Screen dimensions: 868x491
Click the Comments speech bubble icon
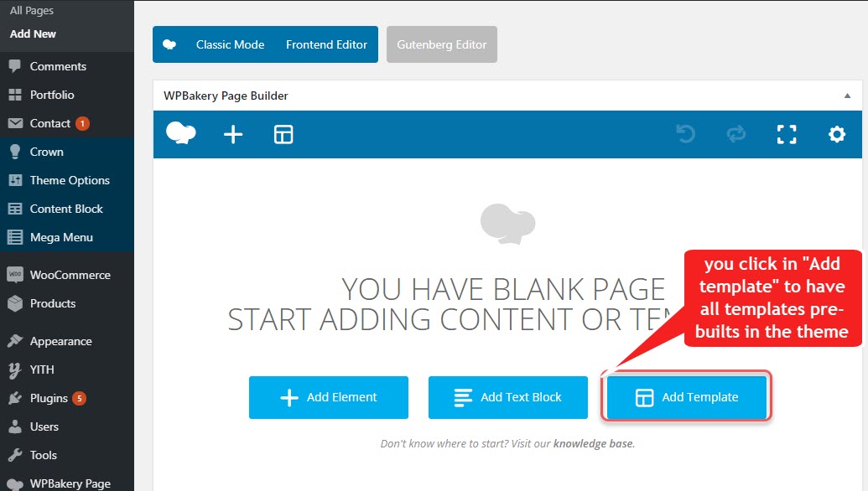pos(15,66)
